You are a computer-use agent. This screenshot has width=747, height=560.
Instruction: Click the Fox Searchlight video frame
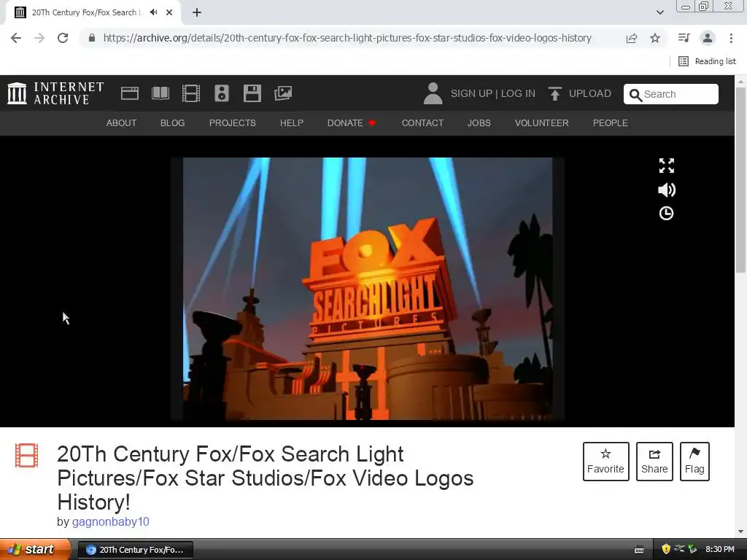(368, 289)
